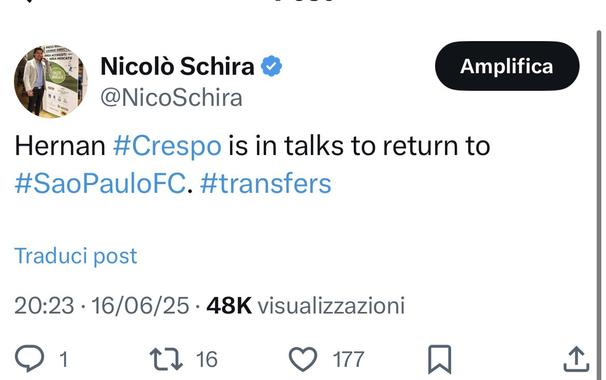606x380 pixels.
Task: Open Nicolò Schira's profile picture
Action: 51,82
